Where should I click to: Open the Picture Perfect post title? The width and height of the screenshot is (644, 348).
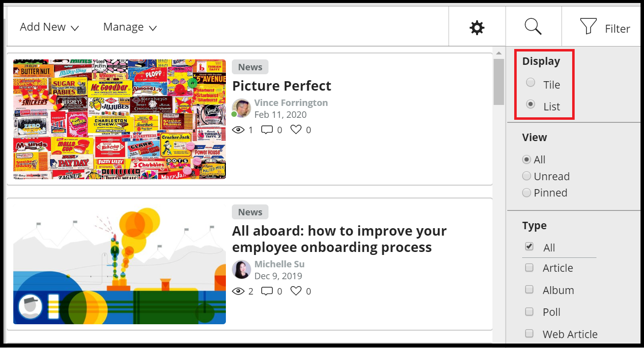tap(281, 86)
